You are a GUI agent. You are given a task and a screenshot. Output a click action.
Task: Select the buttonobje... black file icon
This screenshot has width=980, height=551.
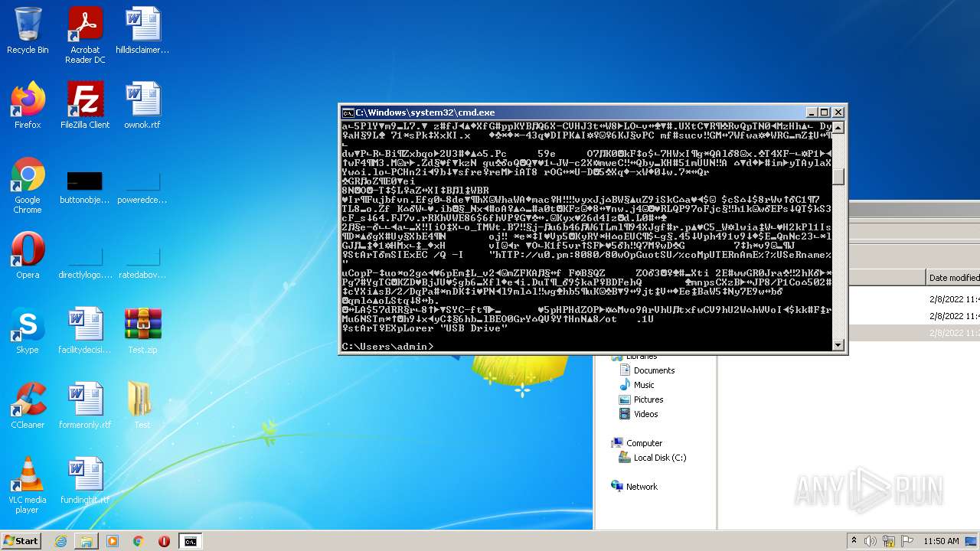coord(85,186)
